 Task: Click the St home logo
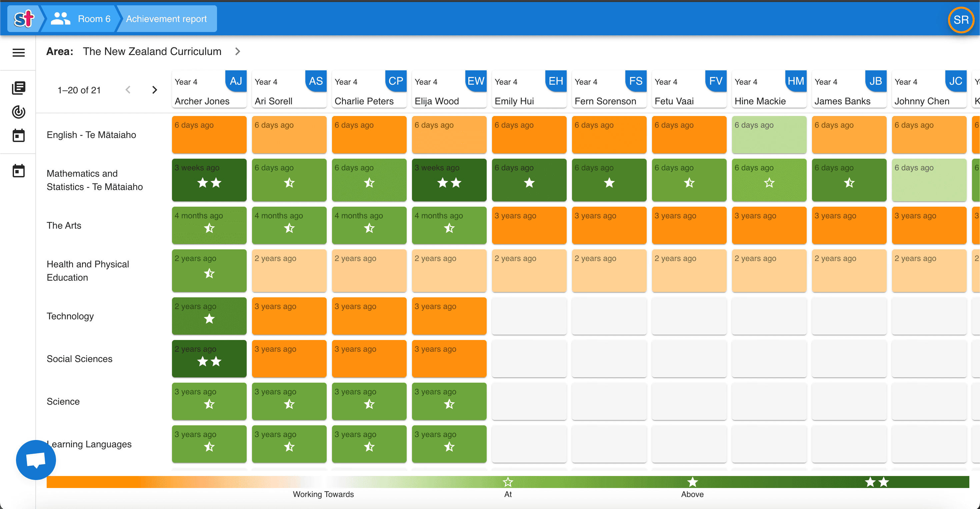click(x=24, y=19)
